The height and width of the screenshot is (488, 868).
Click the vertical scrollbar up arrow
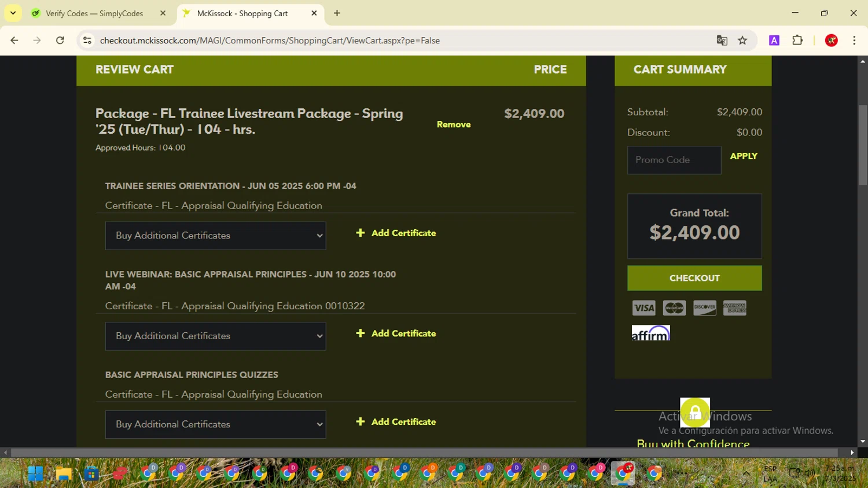coord(863,61)
